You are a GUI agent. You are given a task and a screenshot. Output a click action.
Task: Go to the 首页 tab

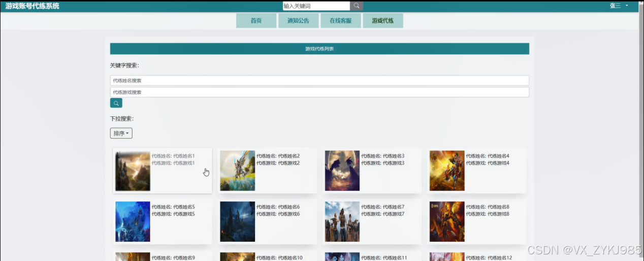click(x=256, y=21)
